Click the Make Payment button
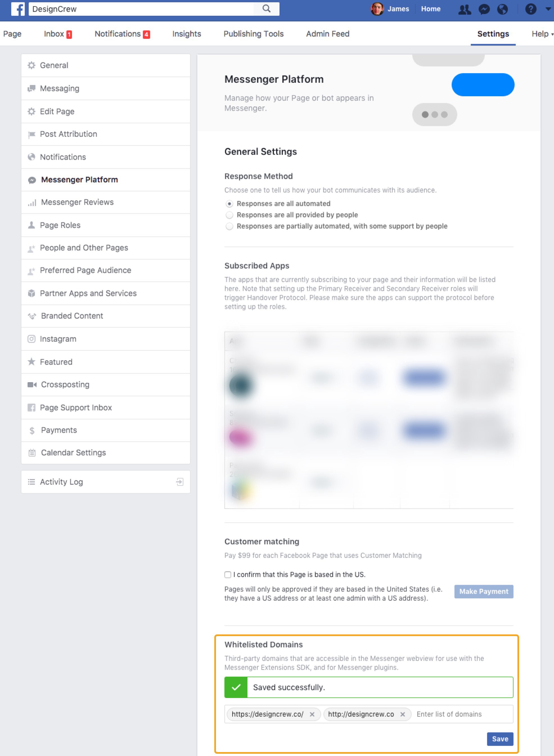 pos(484,592)
